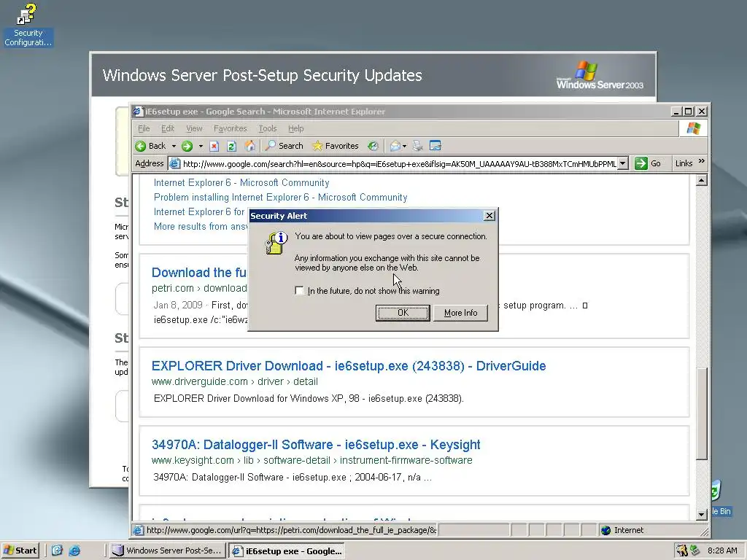747x560 pixels.
Task: Click the green Forward arrow button
Action: [x=187, y=146]
